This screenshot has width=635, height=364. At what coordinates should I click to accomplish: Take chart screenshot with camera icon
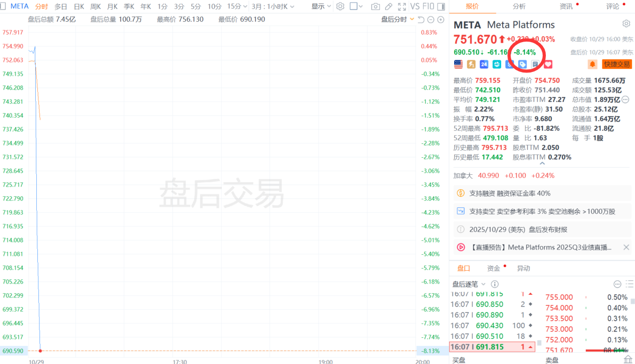pyautogui.click(x=376, y=6)
